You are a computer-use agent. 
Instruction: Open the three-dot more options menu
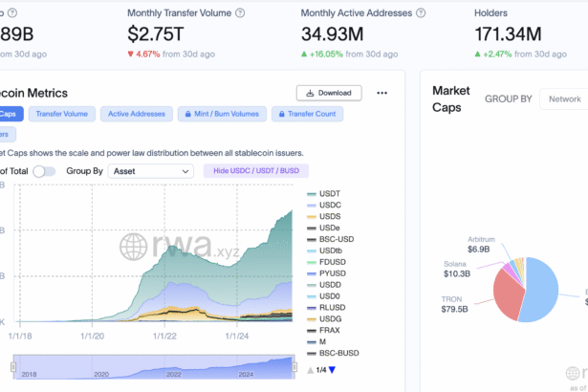382,94
